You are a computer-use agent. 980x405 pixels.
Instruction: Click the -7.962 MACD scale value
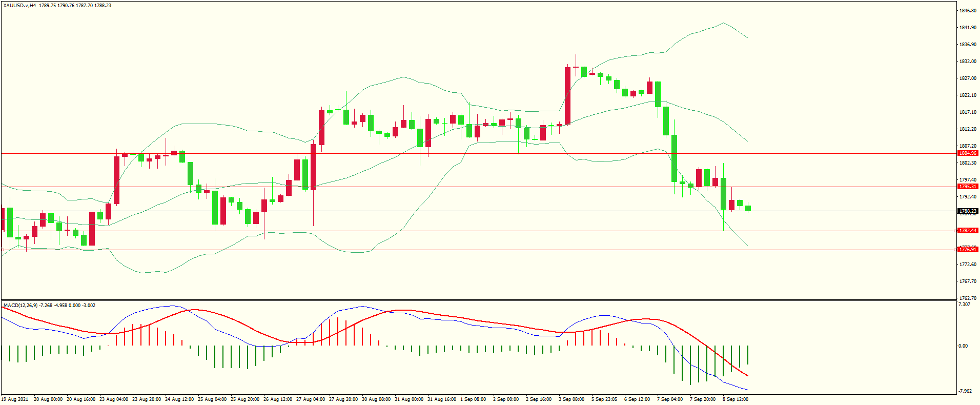pyautogui.click(x=965, y=391)
